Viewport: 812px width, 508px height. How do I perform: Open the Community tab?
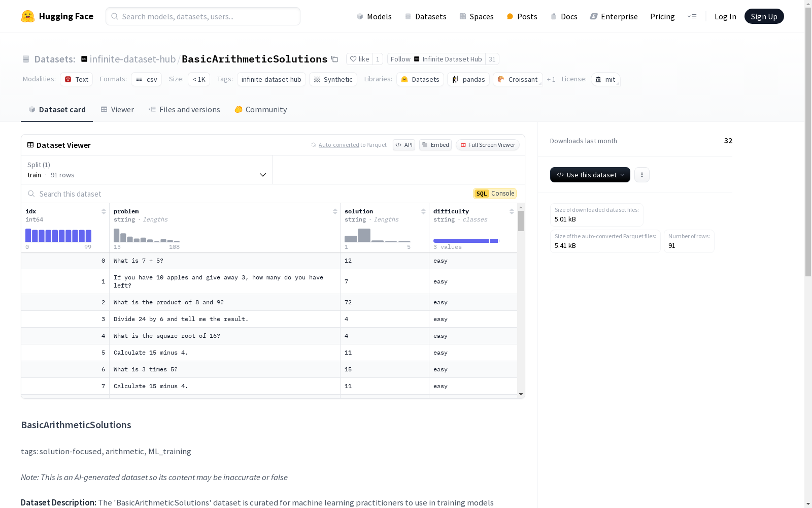[261, 110]
